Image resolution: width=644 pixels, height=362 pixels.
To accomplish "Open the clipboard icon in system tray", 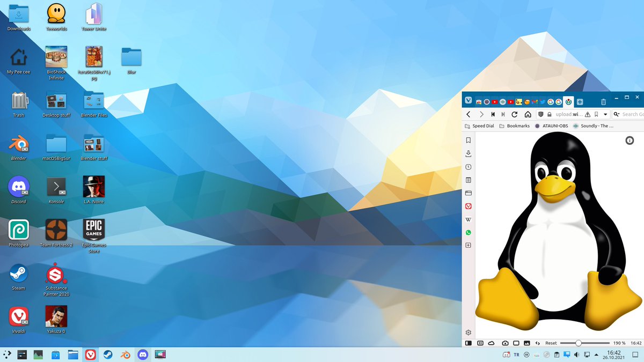I will (x=557, y=354).
